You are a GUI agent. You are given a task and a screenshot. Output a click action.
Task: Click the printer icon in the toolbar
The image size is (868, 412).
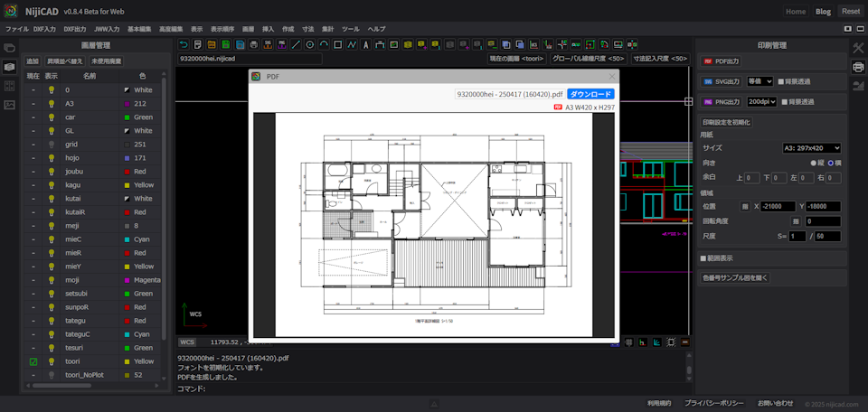[254, 45]
